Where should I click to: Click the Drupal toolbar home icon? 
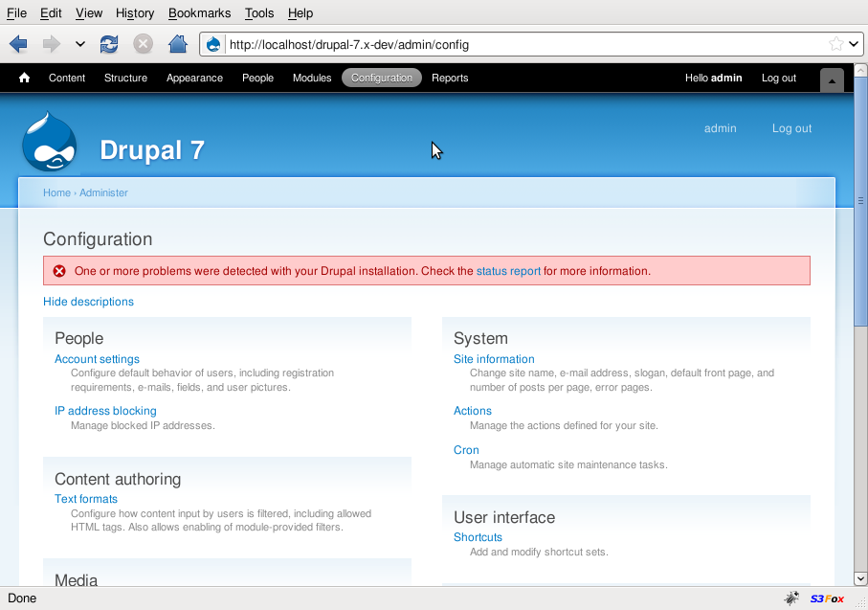tap(24, 78)
